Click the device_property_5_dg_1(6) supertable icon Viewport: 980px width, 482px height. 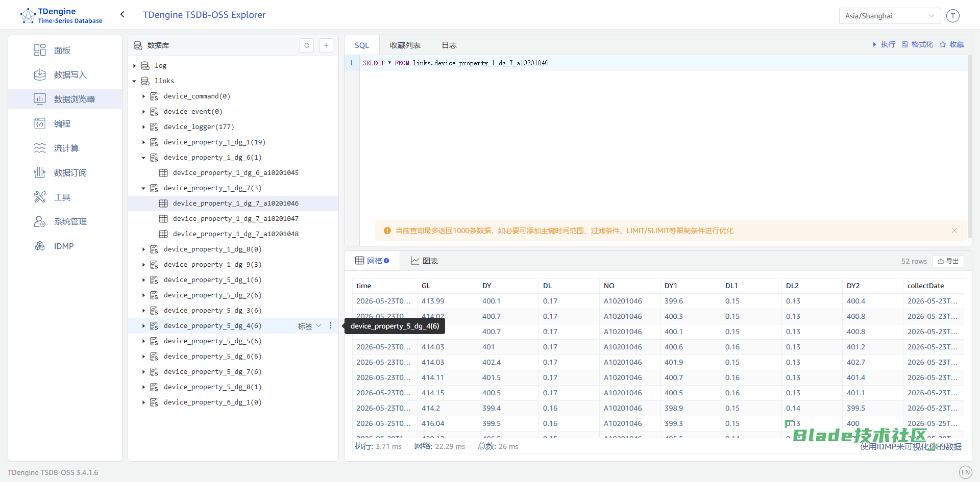tap(154, 280)
